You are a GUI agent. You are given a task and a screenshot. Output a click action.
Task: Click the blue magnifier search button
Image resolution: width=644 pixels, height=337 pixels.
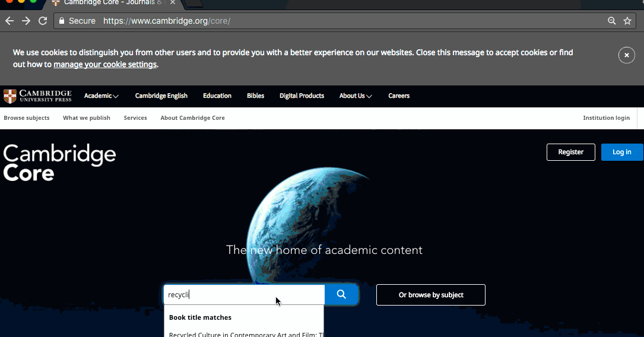point(341,294)
